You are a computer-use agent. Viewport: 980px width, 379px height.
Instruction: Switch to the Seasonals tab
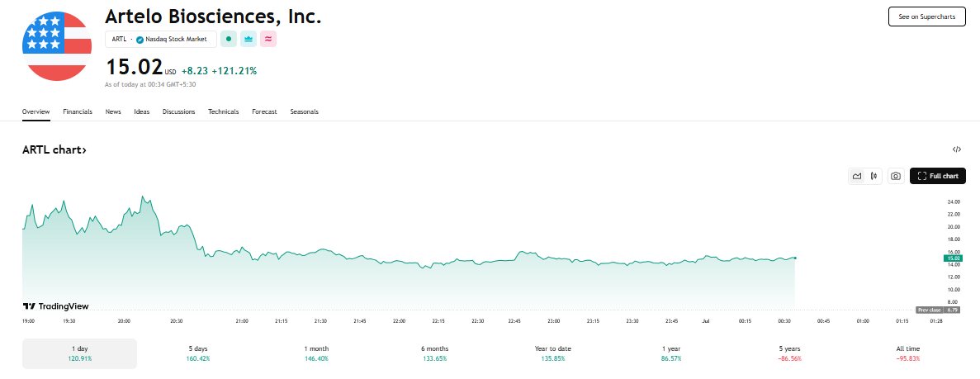click(305, 112)
